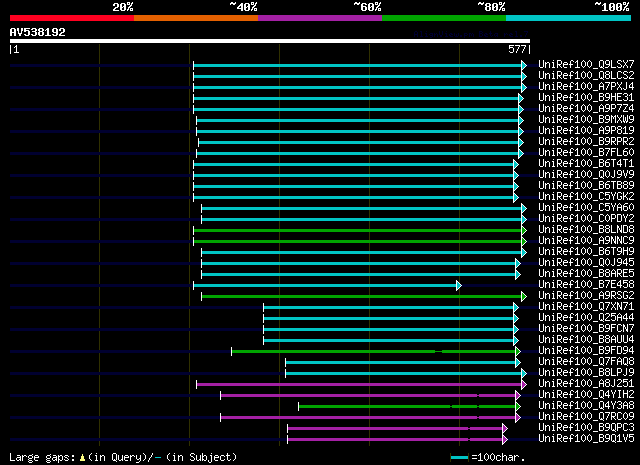The image size is (640, 465).
Task: Click the ~100% identity scale label
Action: [x=611, y=7]
